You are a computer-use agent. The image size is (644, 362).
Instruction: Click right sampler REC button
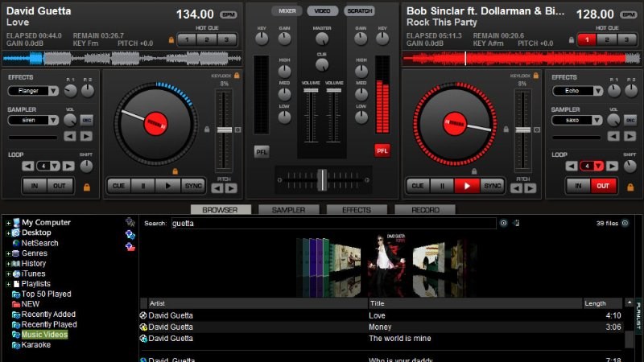click(630, 120)
